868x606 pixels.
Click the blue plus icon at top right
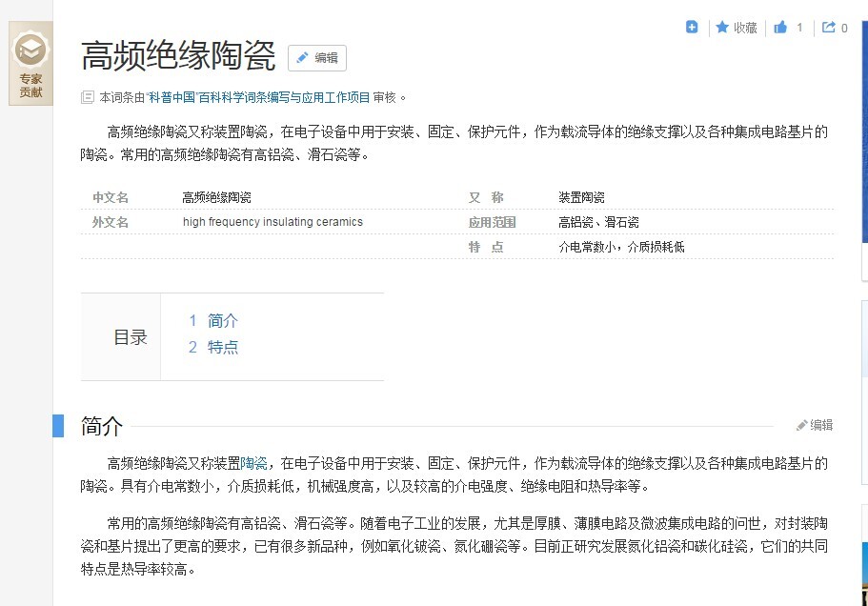point(693,28)
